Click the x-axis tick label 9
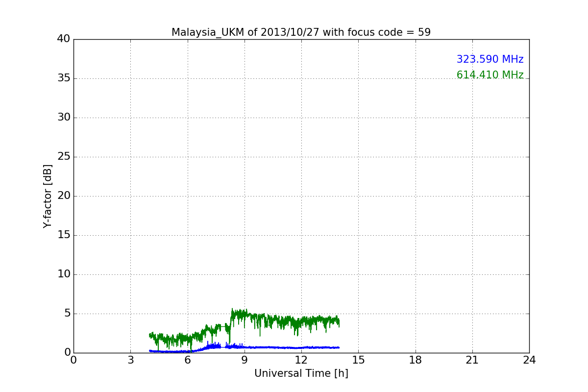The height and width of the screenshot is (392, 588). pyautogui.click(x=245, y=360)
